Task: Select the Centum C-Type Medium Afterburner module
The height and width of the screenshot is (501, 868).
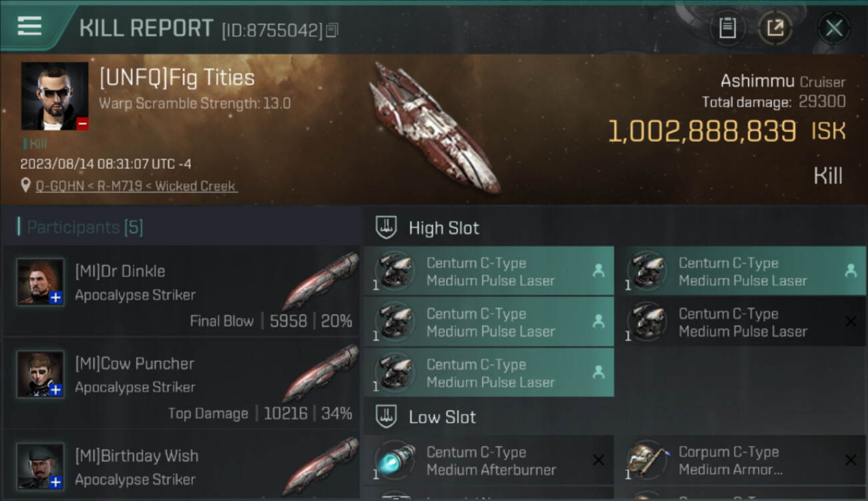Action: (x=489, y=460)
